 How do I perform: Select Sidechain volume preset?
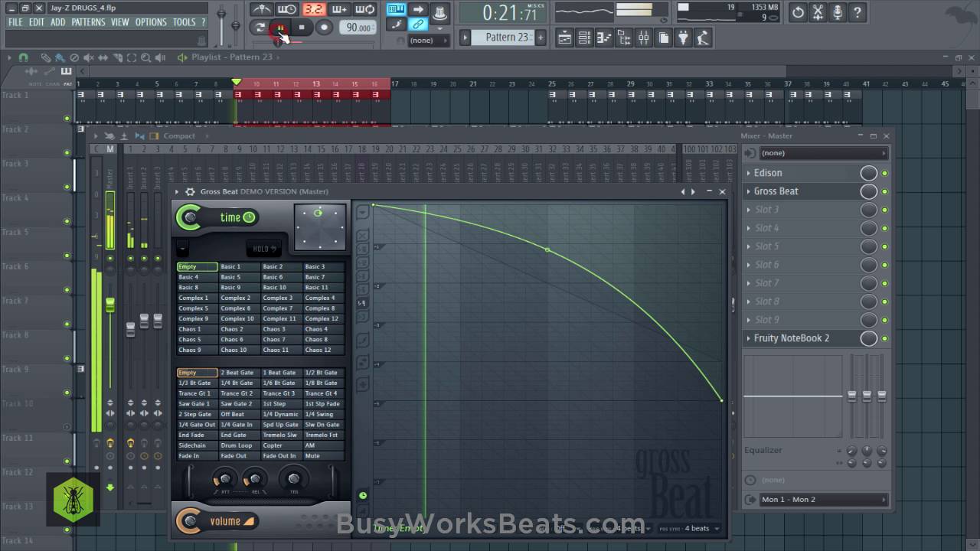coord(197,446)
